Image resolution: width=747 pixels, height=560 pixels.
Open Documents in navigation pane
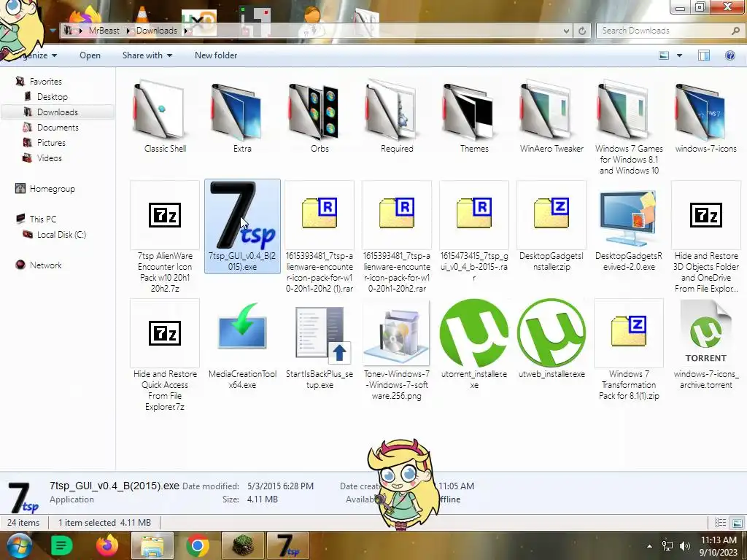click(x=58, y=127)
